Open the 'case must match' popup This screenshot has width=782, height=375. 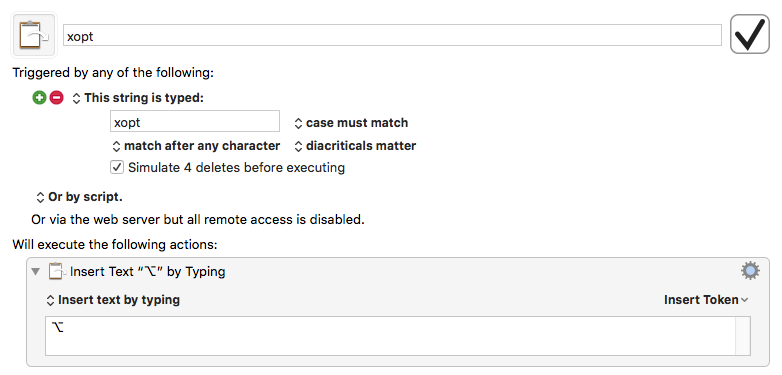coord(351,123)
